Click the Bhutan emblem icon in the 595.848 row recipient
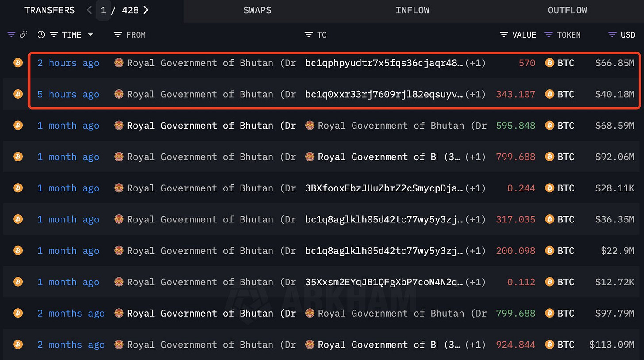Image resolution: width=644 pixels, height=360 pixels. pyautogui.click(x=310, y=125)
